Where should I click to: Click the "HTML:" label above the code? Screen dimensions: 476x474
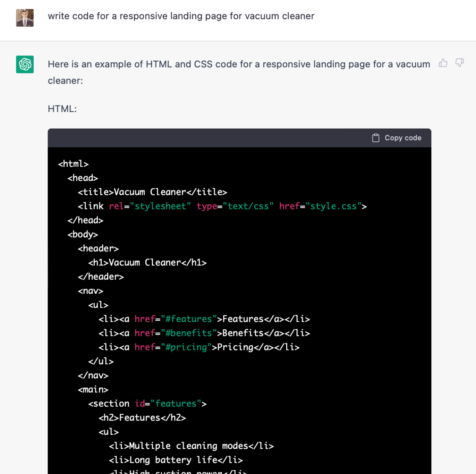click(x=62, y=109)
